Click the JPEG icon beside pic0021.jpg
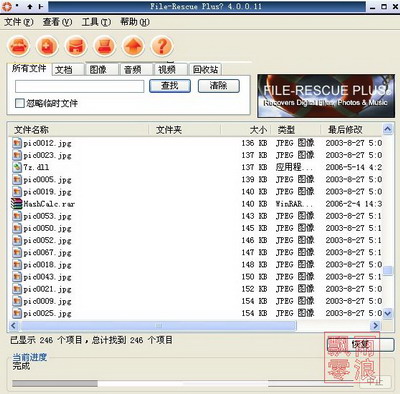This screenshot has height=394, width=400. click(17, 289)
